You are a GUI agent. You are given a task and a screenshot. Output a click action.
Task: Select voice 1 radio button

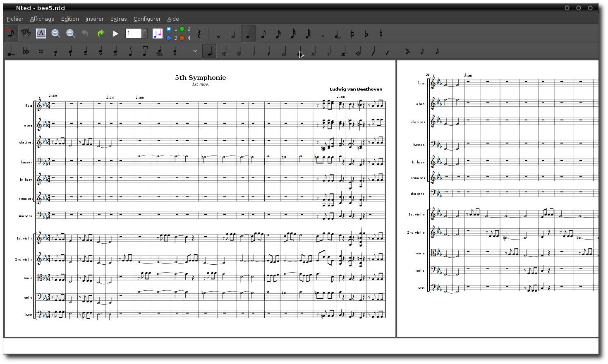pyautogui.click(x=169, y=29)
